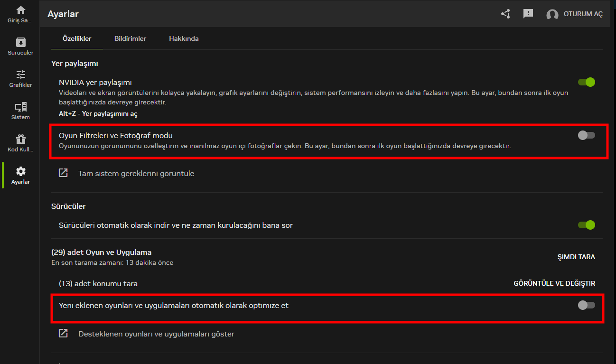The width and height of the screenshot is (616, 364).
Task: Open the Grafikler sliders icon
Action: coord(20,75)
